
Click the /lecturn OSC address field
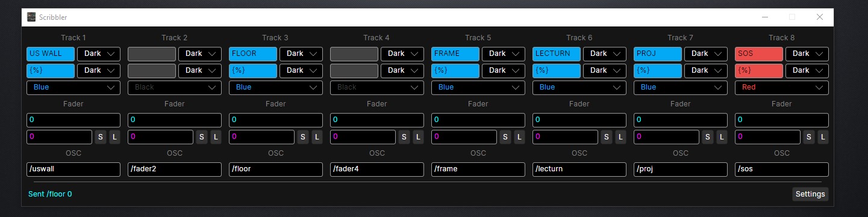click(x=579, y=169)
